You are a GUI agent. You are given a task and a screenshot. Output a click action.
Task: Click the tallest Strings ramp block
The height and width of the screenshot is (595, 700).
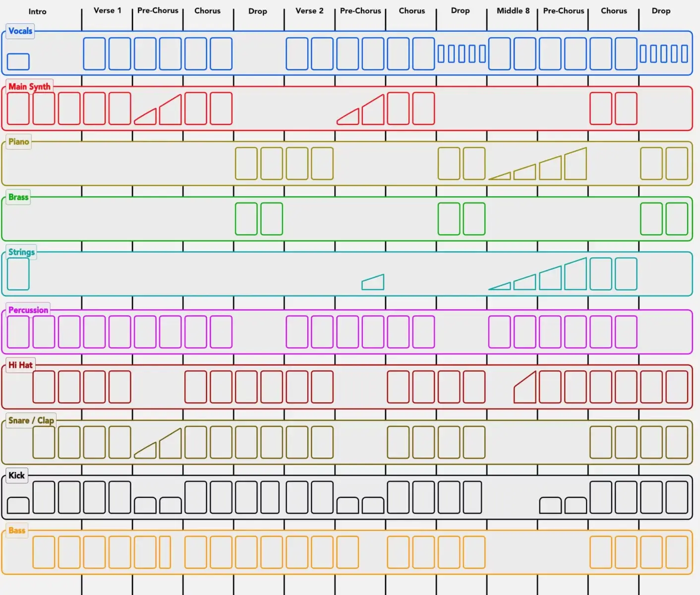pos(576,274)
